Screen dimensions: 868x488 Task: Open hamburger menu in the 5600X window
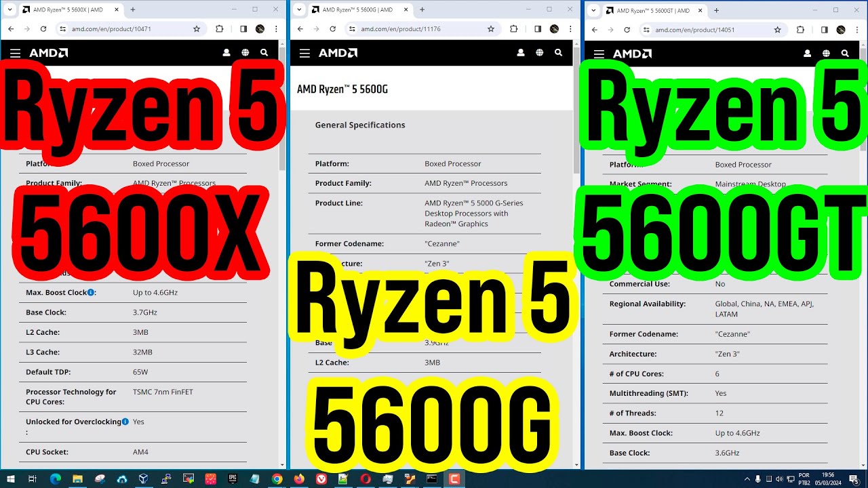15,53
